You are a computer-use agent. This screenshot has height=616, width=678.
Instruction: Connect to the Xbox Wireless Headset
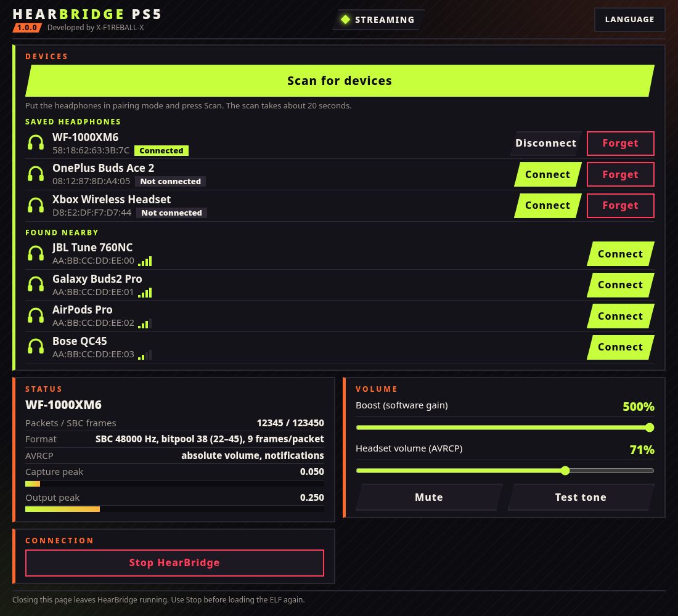(x=548, y=205)
